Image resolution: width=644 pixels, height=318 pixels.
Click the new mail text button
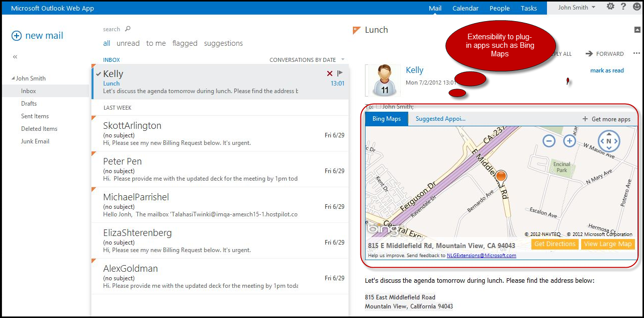coord(44,36)
